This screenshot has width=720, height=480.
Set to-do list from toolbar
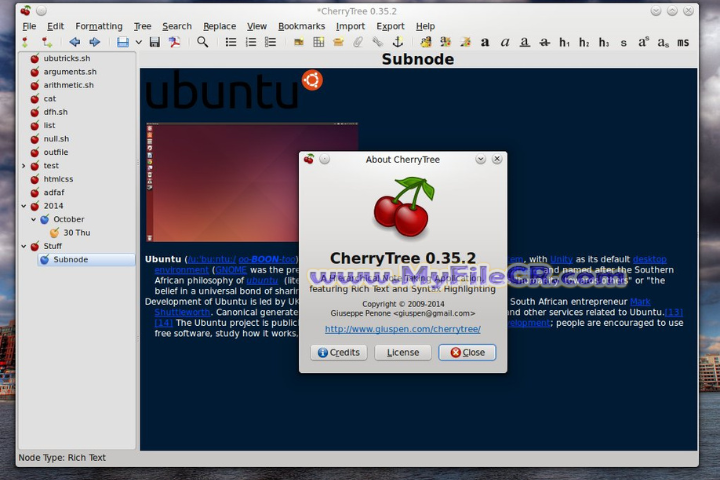pos(270,42)
